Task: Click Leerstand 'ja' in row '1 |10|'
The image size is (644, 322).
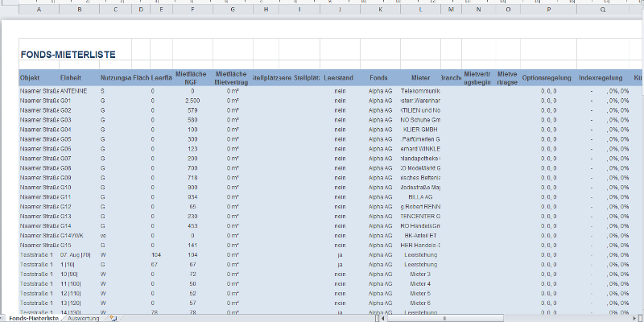Action: click(x=340, y=265)
